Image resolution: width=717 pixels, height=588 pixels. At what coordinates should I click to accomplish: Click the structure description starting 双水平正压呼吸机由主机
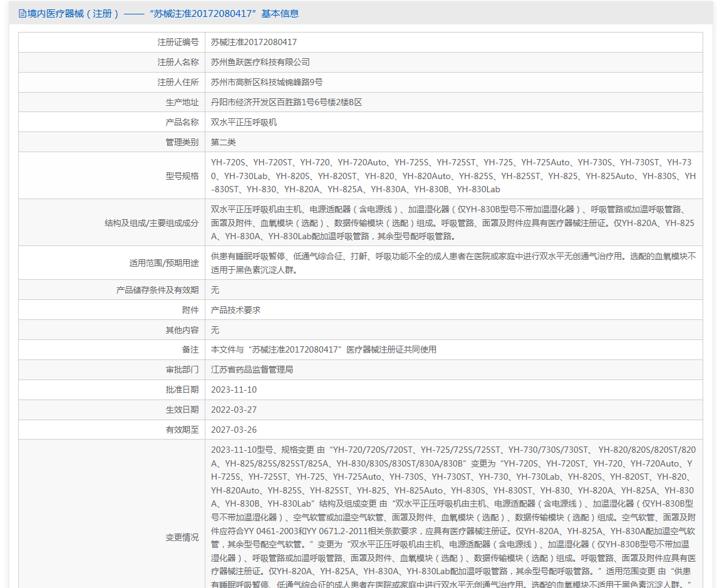pos(453,223)
